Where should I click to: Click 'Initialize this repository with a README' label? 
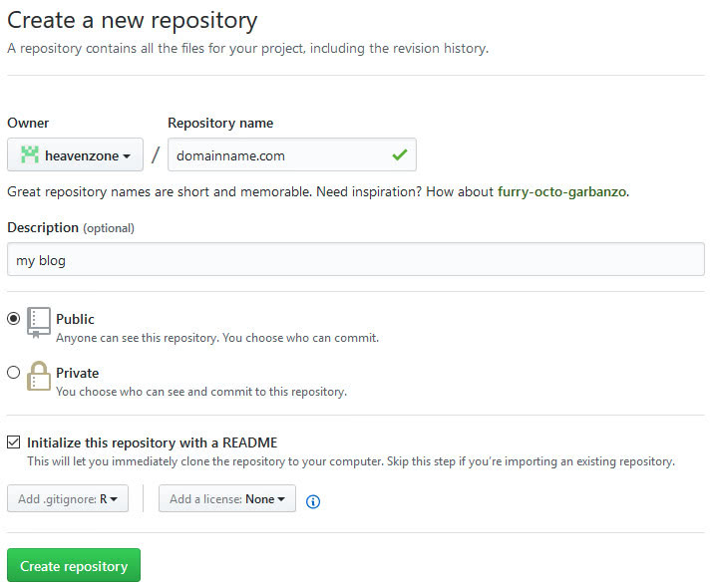pos(152,442)
